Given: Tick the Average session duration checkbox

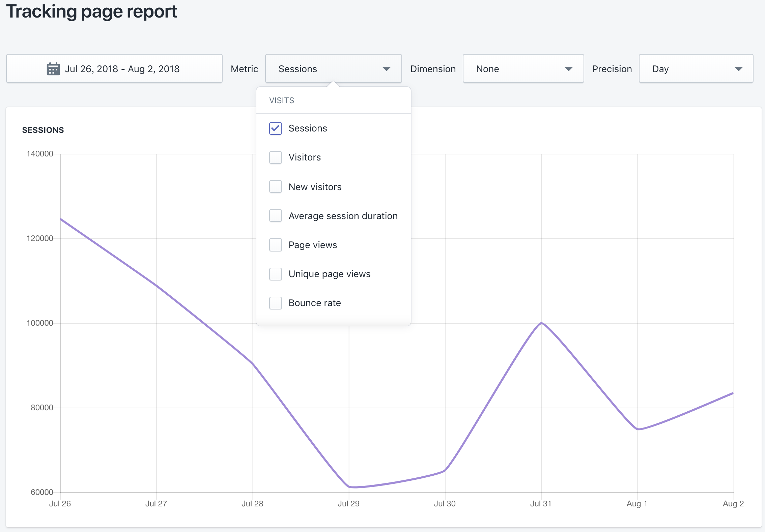Looking at the screenshot, I should (275, 216).
